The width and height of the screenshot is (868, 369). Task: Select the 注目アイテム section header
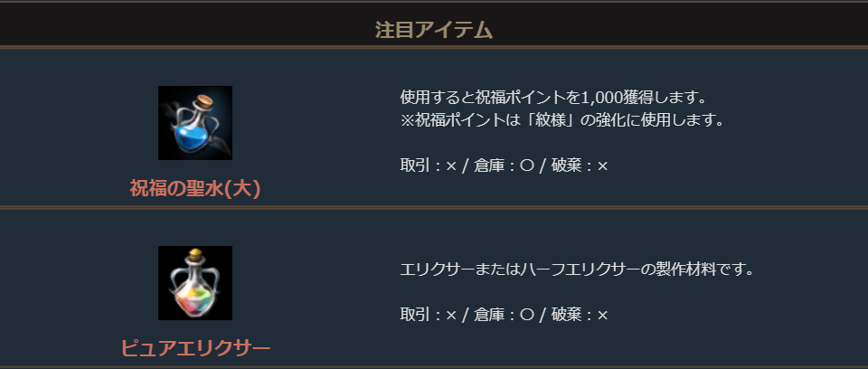[x=434, y=30]
